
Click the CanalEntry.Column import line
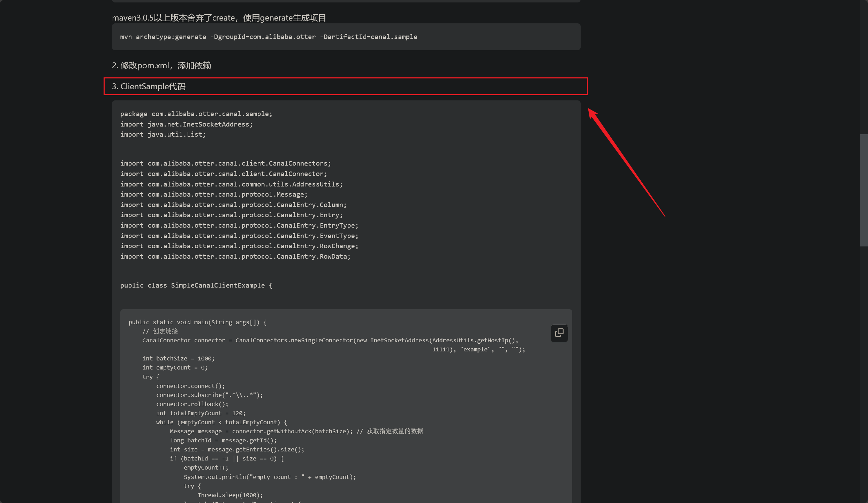point(233,205)
